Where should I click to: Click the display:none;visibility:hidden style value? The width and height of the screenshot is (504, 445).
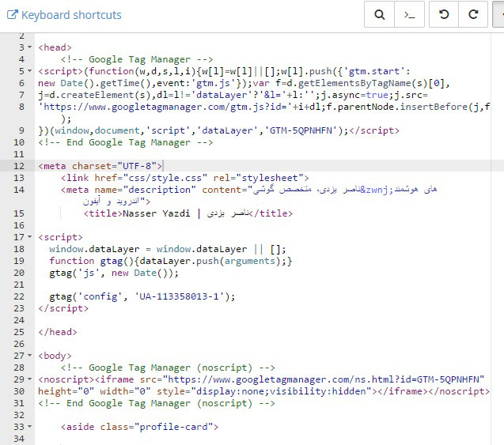(x=281, y=391)
